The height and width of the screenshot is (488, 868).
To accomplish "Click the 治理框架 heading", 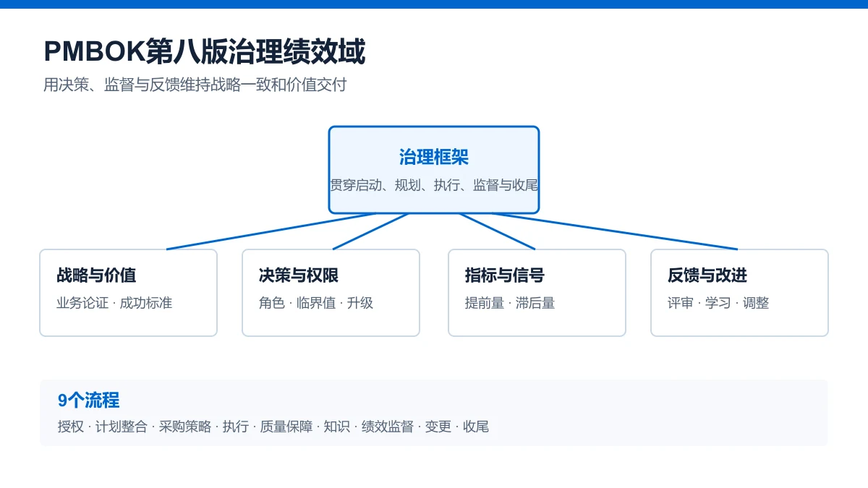I will [x=434, y=157].
